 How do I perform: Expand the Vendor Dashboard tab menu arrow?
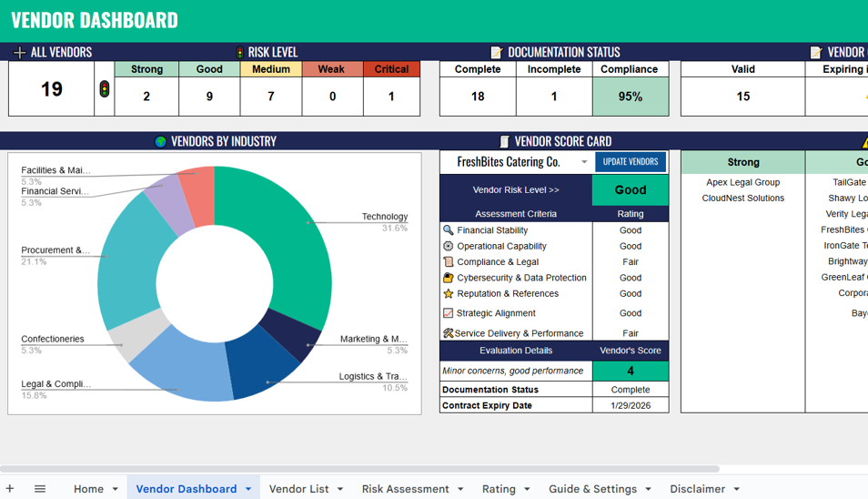(x=248, y=489)
